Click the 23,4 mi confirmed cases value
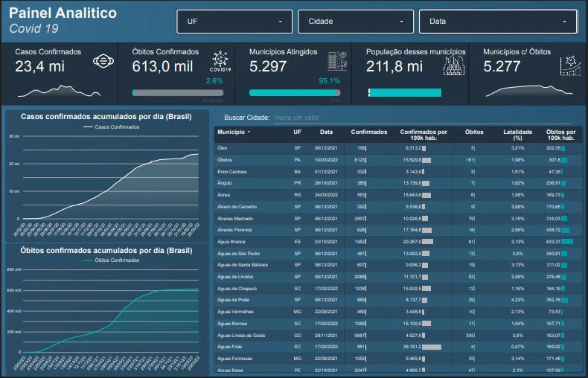The width and height of the screenshot is (588, 378). pos(39,66)
